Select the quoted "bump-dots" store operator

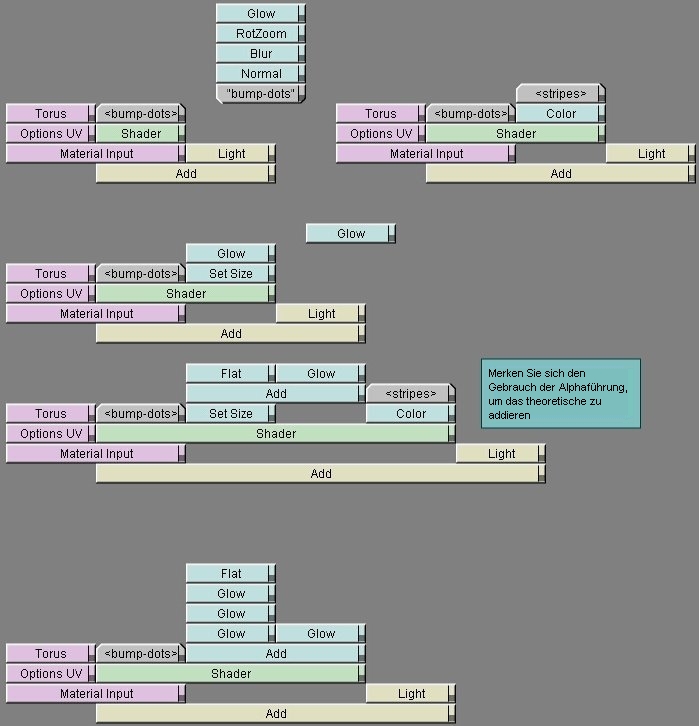click(261, 94)
